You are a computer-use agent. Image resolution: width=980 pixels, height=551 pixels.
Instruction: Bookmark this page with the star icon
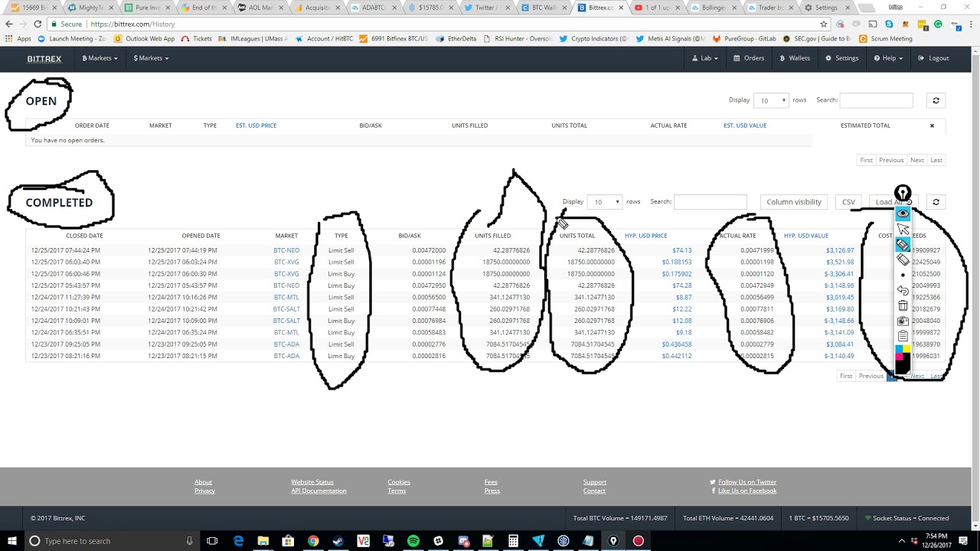(824, 24)
